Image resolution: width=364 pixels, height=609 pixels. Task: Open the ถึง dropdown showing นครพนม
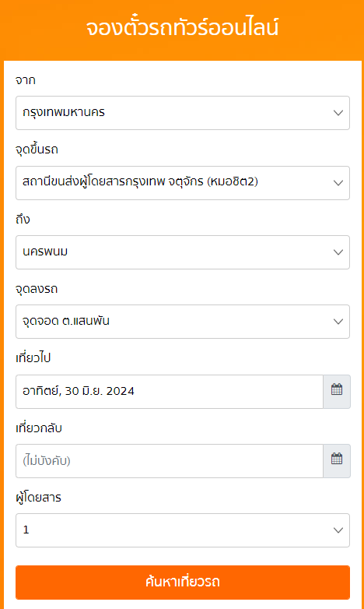pyautogui.click(x=182, y=252)
